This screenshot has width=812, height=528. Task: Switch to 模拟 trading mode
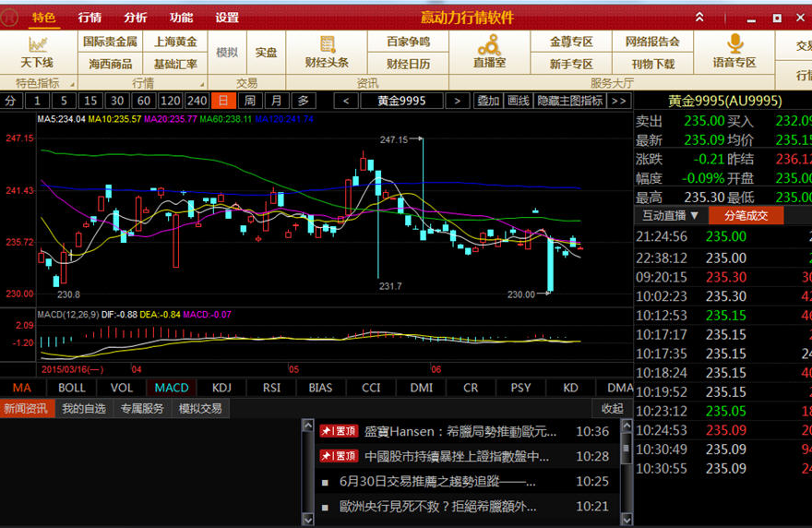coord(227,53)
